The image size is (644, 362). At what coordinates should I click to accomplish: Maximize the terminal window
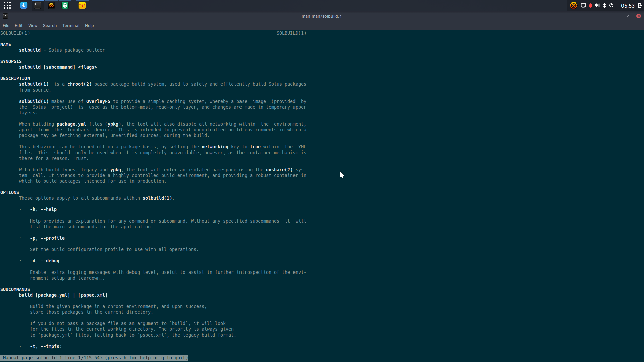tap(628, 16)
